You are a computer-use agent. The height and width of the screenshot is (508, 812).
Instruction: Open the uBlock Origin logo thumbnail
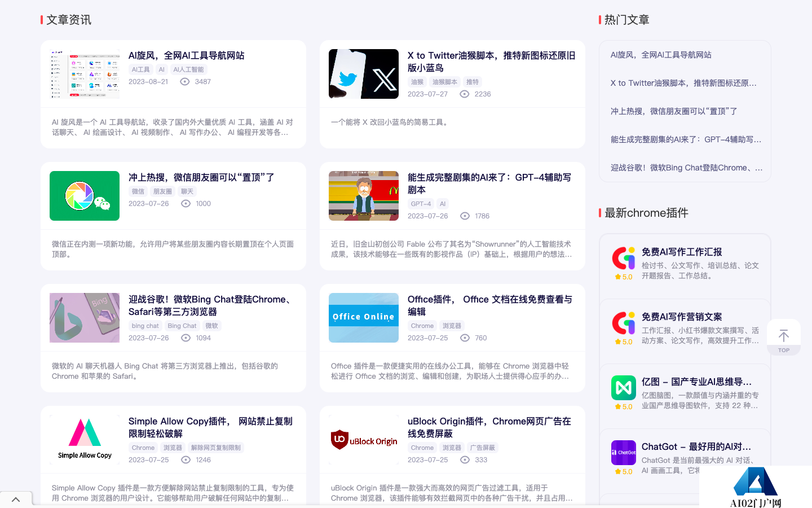click(364, 440)
